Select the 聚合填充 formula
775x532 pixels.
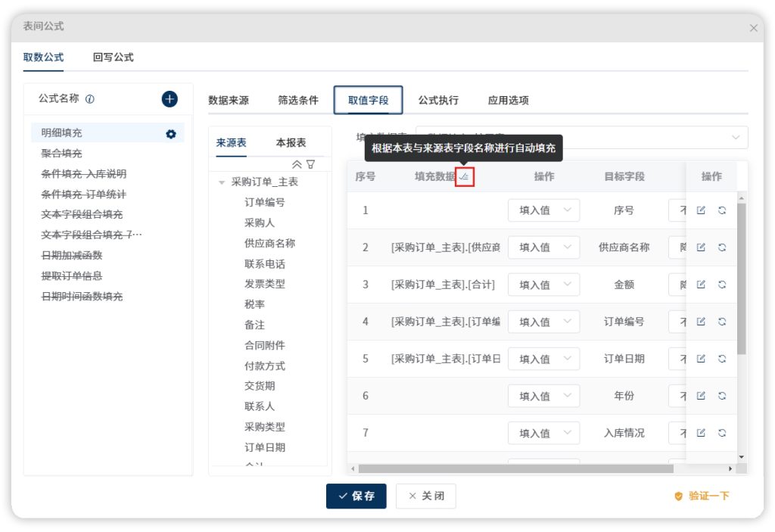coord(61,154)
